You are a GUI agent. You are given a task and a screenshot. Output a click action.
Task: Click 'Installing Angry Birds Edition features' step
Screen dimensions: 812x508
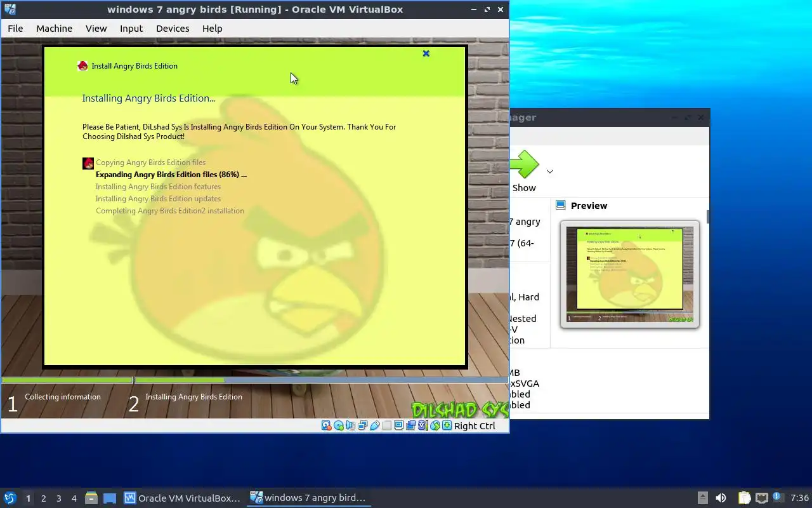[x=158, y=187]
